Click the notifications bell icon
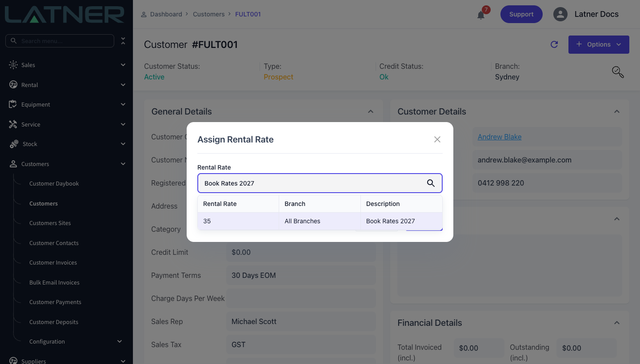Screen dimensions: 640x364 [481, 15]
